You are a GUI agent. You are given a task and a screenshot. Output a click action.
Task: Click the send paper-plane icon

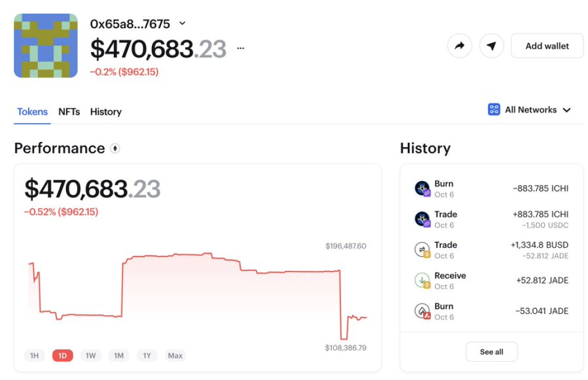(x=492, y=46)
